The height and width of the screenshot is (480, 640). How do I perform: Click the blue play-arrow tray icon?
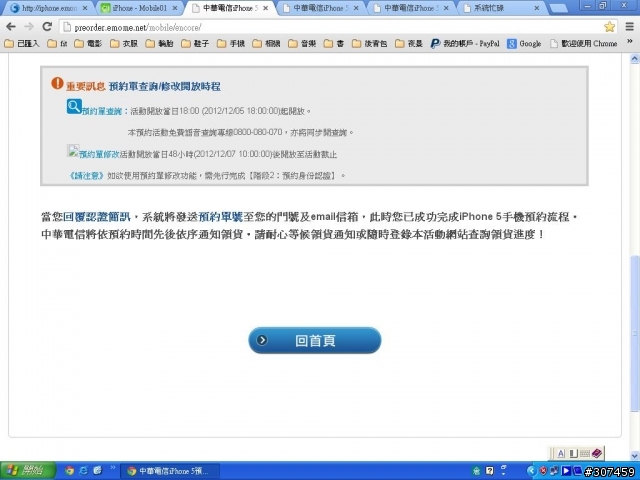pos(566,471)
